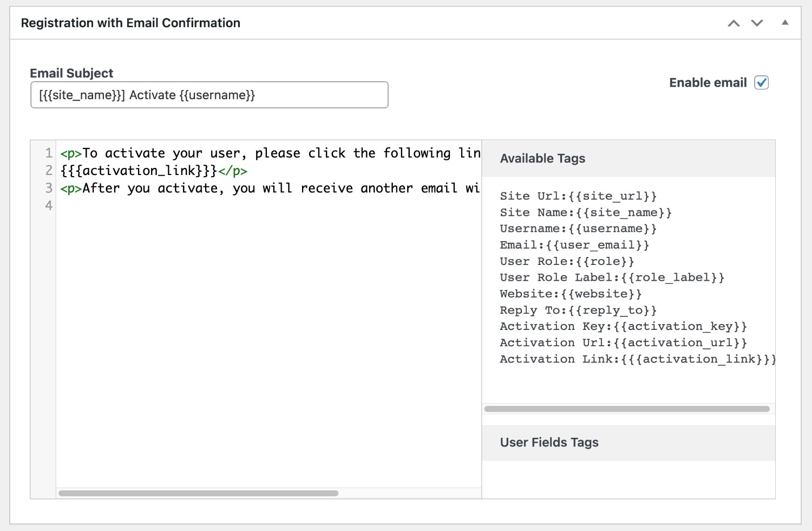This screenshot has height=531, width=812.
Task: Select the Activation Url tag
Action: [623, 342]
